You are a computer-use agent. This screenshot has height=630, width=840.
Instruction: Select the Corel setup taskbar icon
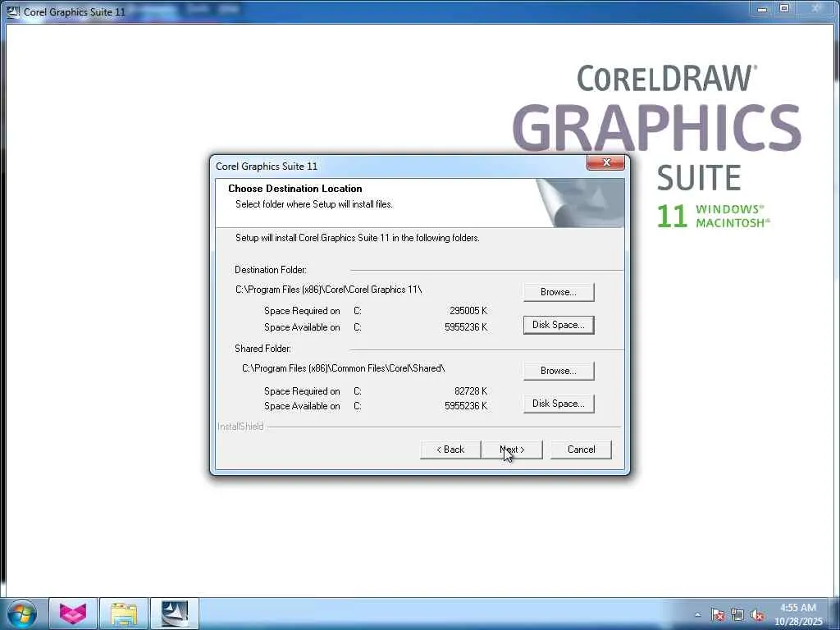click(x=175, y=614)
